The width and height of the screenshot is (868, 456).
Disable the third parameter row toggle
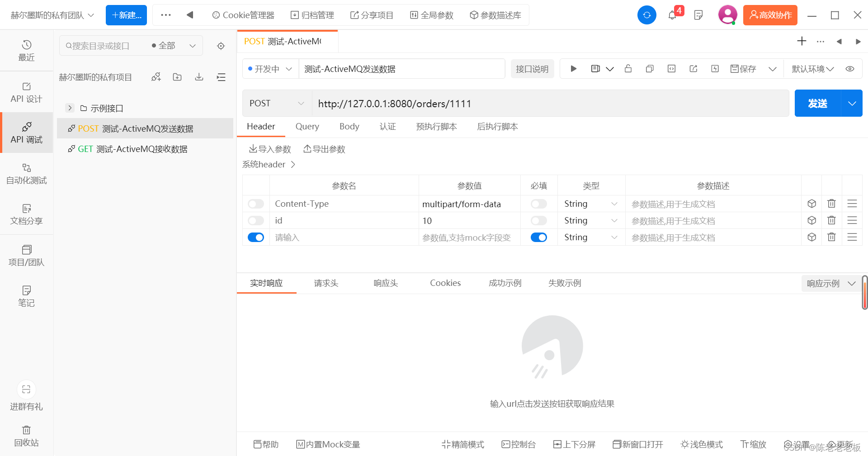pos(255,237)
